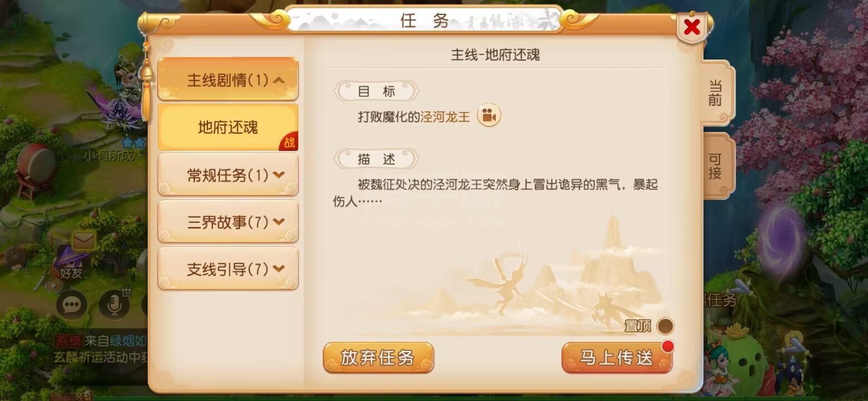Expand the 三界故事(7) category

point(228,222)
